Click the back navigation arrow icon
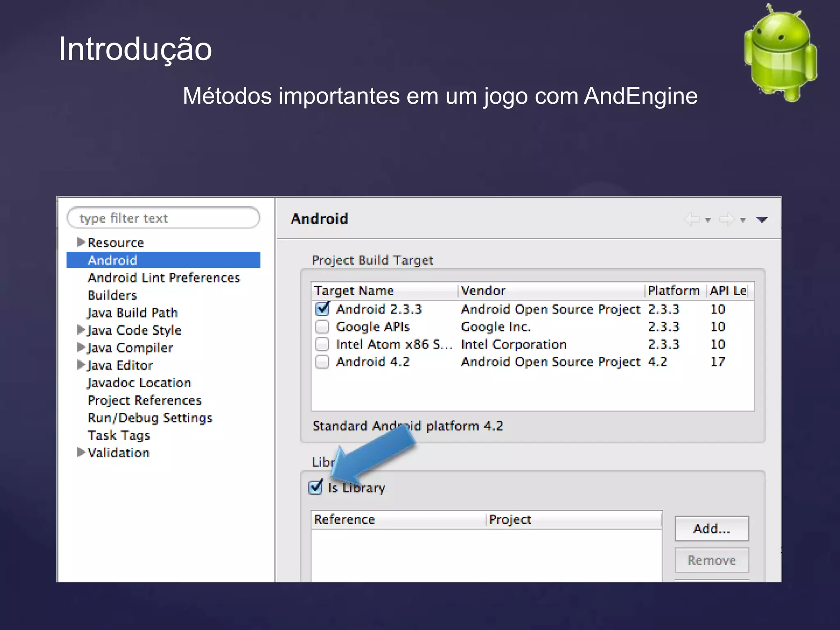 692,219
